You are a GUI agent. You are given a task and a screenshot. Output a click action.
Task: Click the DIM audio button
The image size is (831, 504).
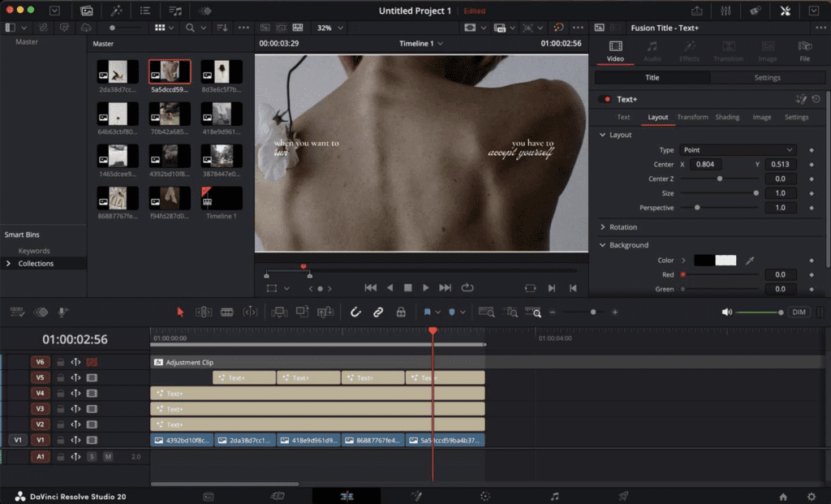[799, 312]
